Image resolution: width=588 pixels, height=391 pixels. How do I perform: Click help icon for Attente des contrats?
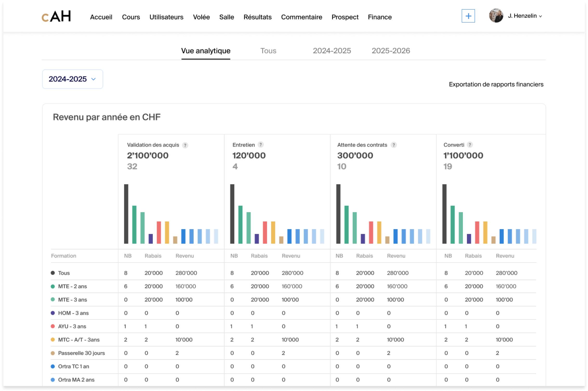[x=394, y=145]
